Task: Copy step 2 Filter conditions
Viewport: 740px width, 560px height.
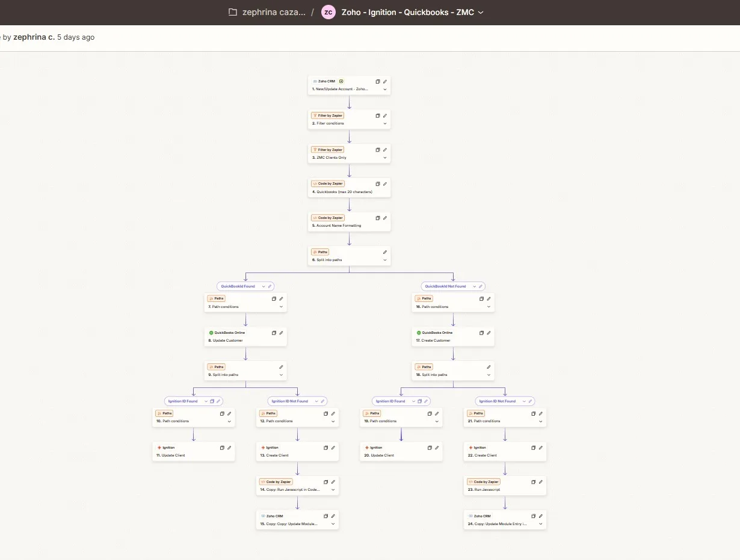Action: pyautogui.click(x=378, y=115)
